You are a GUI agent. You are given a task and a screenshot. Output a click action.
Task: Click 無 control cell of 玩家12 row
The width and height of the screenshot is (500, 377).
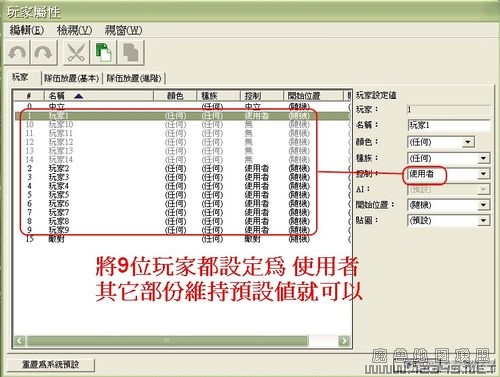click(249, 142)
